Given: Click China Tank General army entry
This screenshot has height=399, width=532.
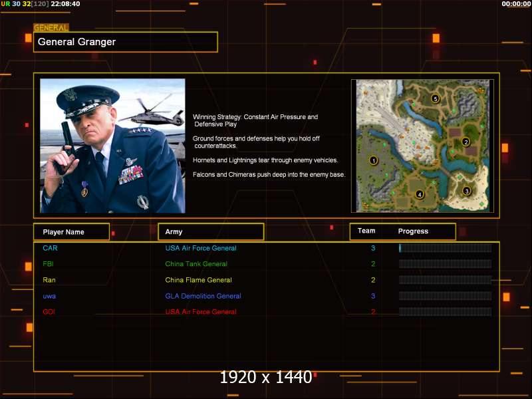Looking at the screenshot, I should (196, 263).
